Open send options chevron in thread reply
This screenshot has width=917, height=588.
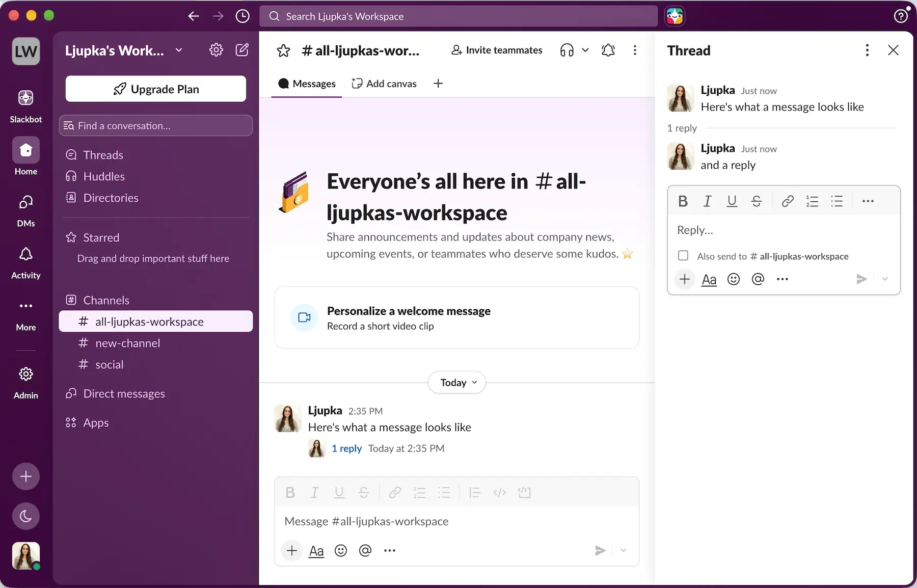click(x=885, y=279)
